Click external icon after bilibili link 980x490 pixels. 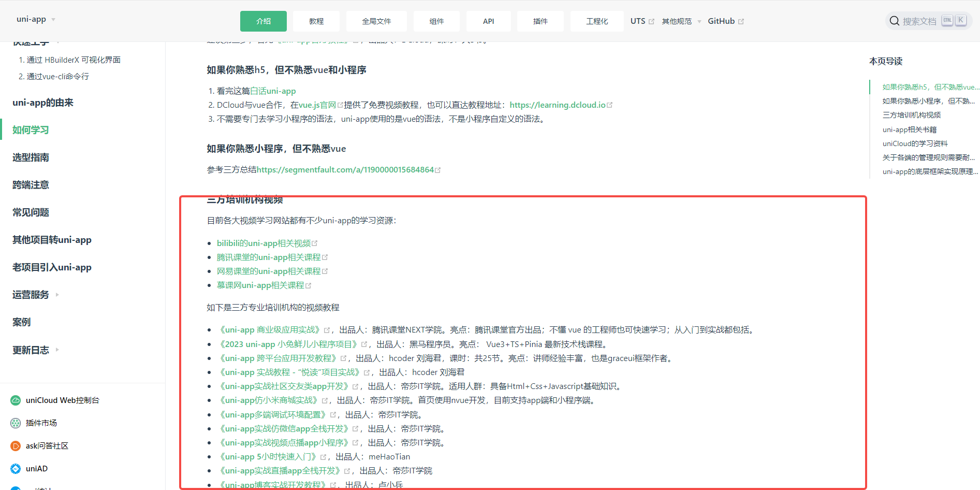[x=315, y=243]
